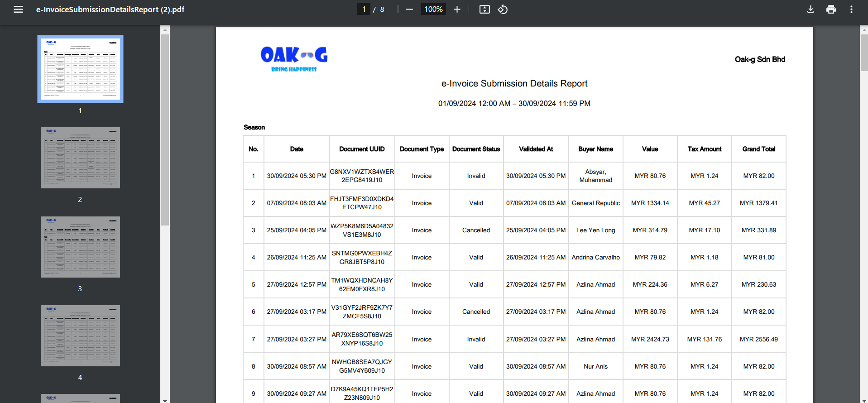Click buyer 'General Republic'
The image size is (868, 403).
click(x=595, y=203)
